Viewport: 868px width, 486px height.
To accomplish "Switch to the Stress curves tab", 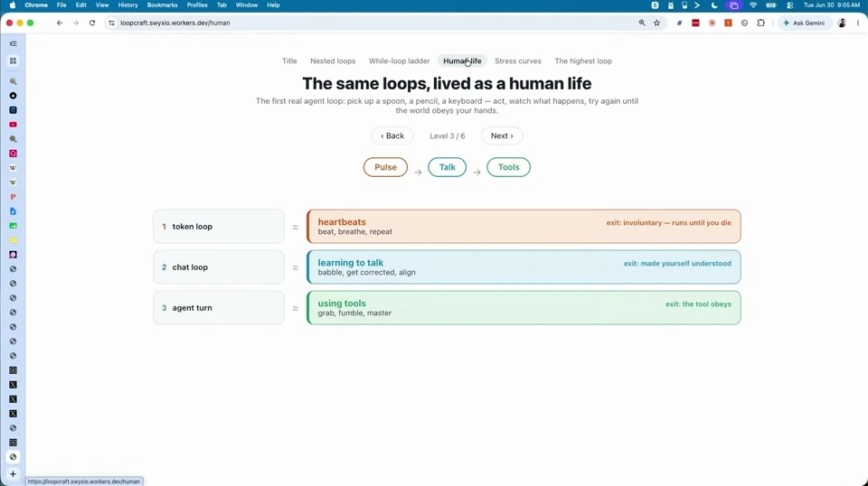I will (x=518, y=61).
